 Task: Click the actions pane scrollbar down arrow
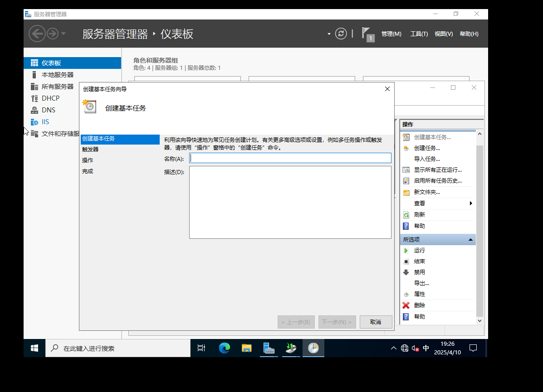point(479,321)
